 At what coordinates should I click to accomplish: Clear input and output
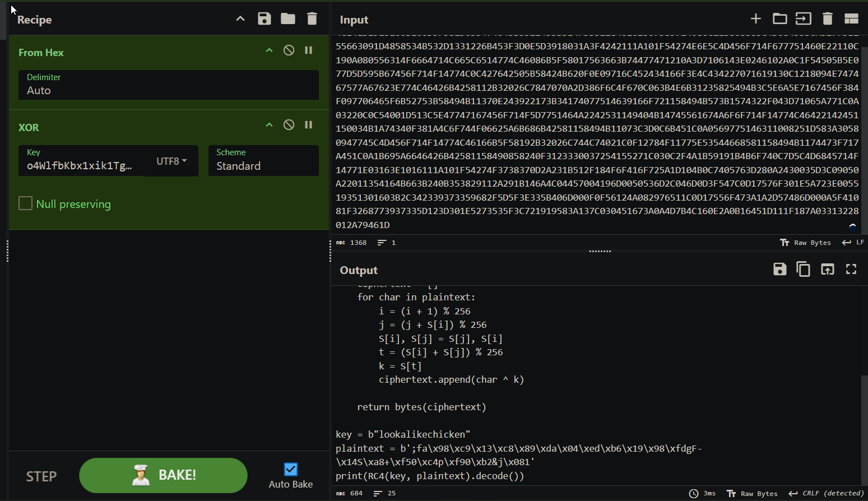click(x=828, y=19)
